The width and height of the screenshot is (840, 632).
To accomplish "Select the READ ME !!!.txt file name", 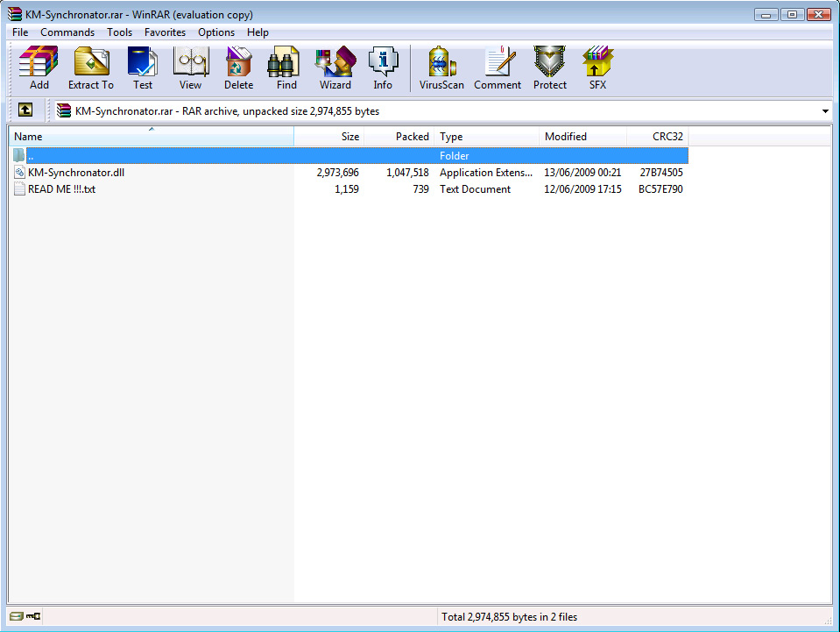I will click(x=61, y=189).
